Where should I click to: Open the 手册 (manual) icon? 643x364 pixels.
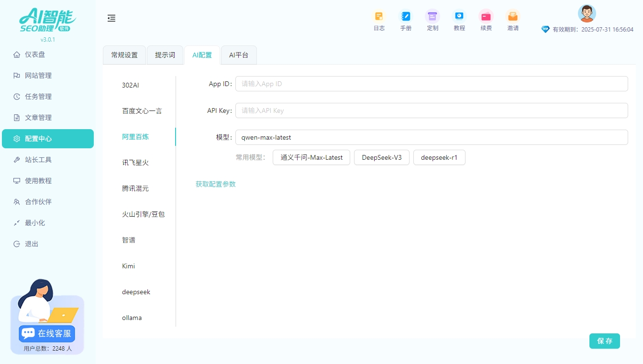point(406,19)
